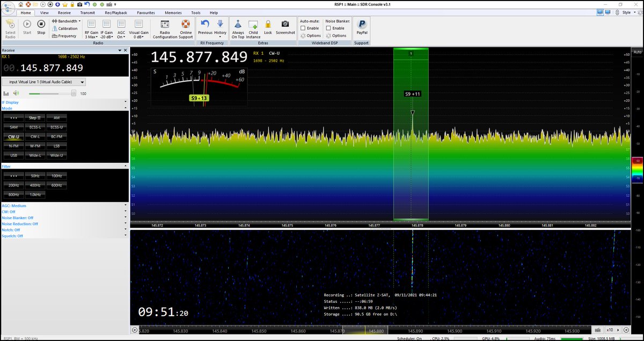Enable the Noise Blanker checkbox
This screenshot has height=341, width=644.
click(328, 28)
